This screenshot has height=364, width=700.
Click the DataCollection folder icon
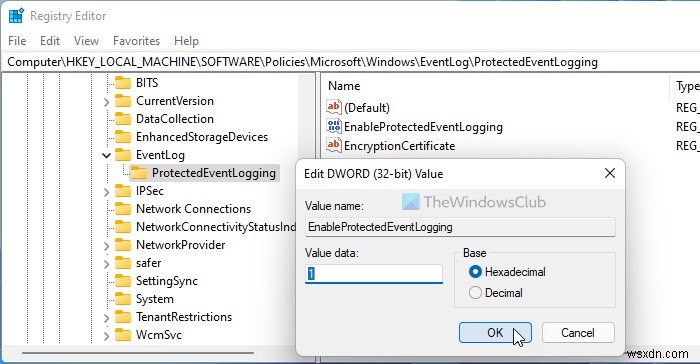[123, 119]
